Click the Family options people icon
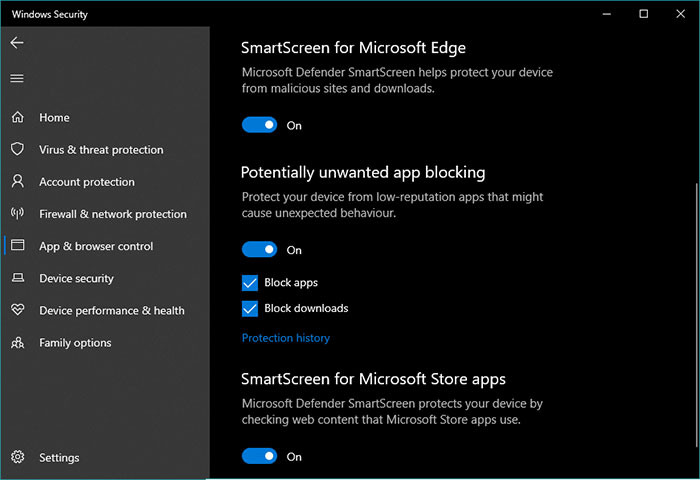700x480 pixels. (17, 342)
